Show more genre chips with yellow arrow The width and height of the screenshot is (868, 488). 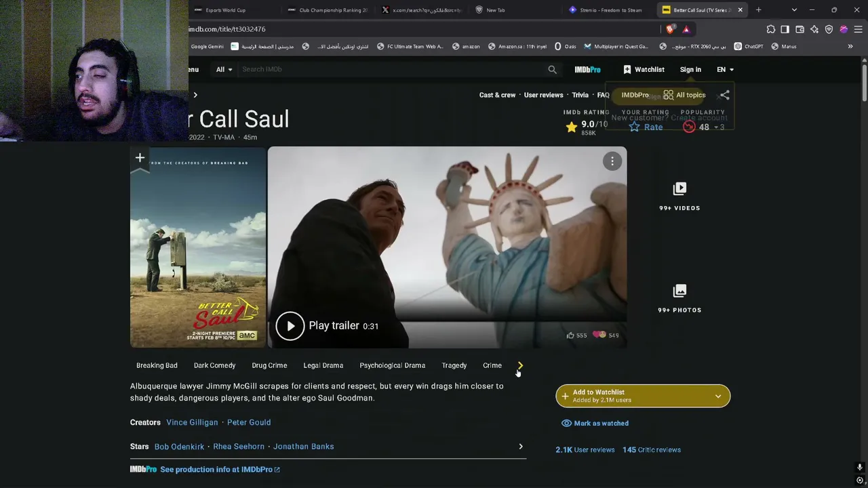(520, 365)
